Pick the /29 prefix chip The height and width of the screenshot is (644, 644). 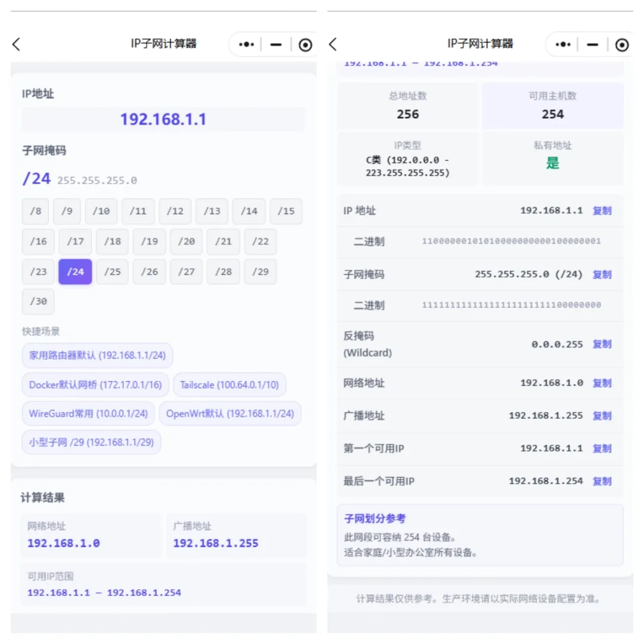[x=261, y=272]
